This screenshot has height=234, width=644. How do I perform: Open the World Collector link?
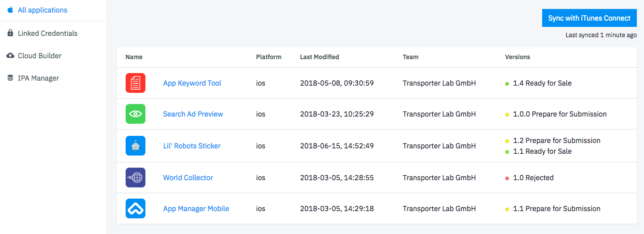(x=188, y=178)
